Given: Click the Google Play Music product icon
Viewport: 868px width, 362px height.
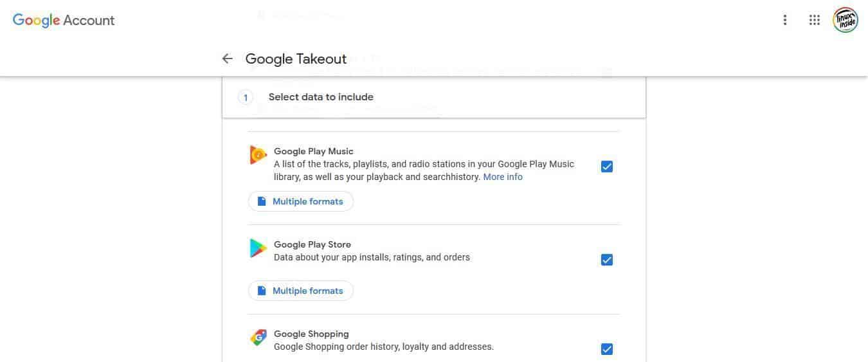Looking at the screenshot, I should pyautogui.click(x=258, y=155).
